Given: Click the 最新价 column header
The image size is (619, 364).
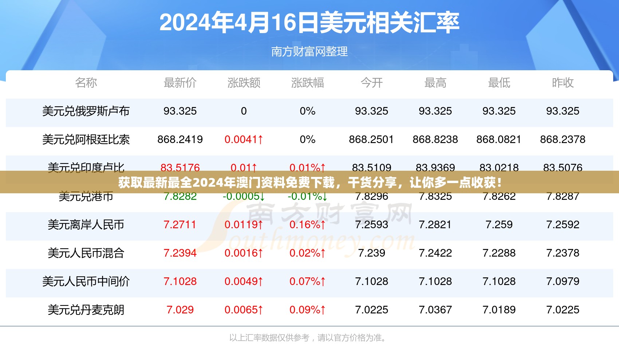Looking at the screenshot, I should coord(180,83).
